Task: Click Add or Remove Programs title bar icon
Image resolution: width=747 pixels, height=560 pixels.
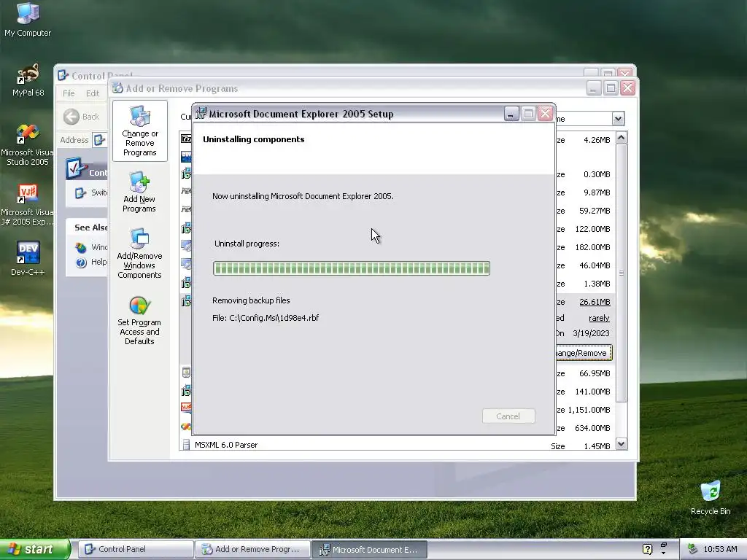Action: click(117, 88)
